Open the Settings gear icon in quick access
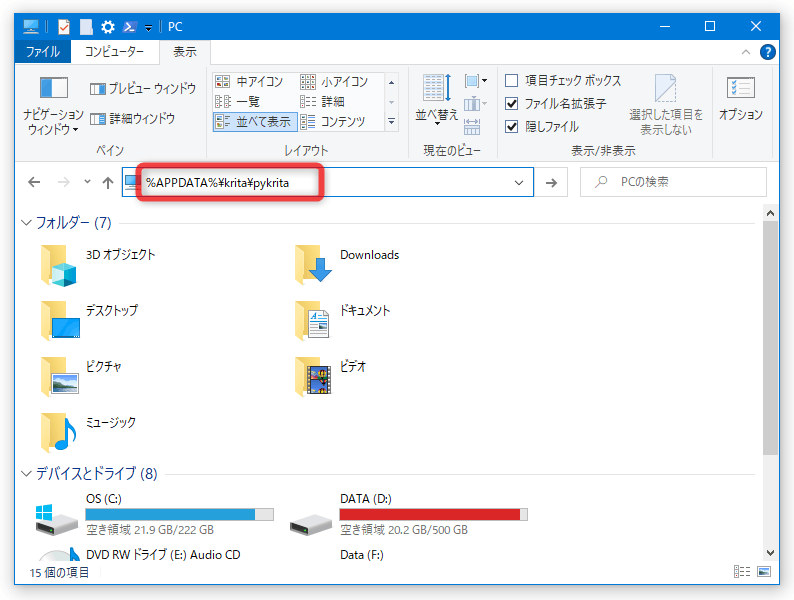 tap(108, 26)
